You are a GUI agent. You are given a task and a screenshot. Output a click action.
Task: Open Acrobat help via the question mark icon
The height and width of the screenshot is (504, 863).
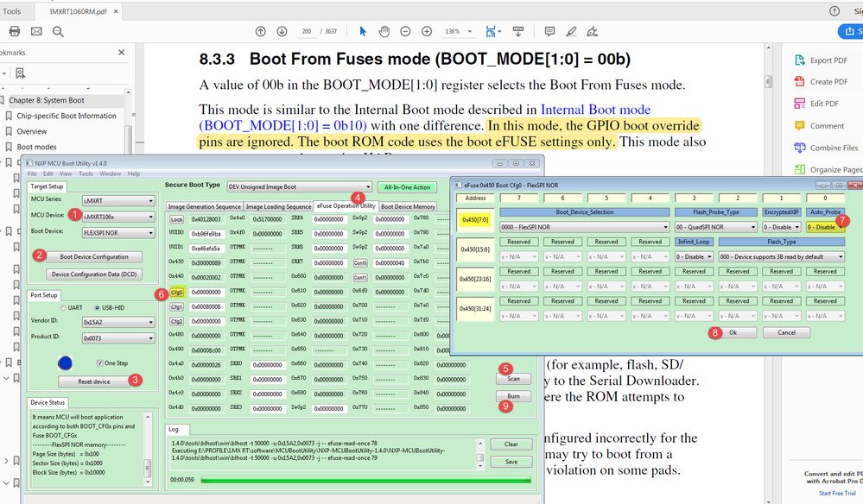click(834, 11)
